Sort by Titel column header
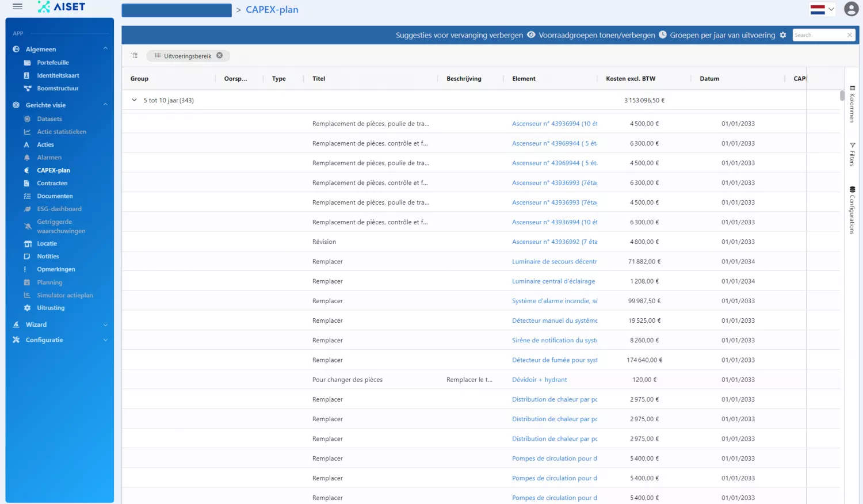The width and height of the screenshot is (863, 504). click(x=319, y=79)
